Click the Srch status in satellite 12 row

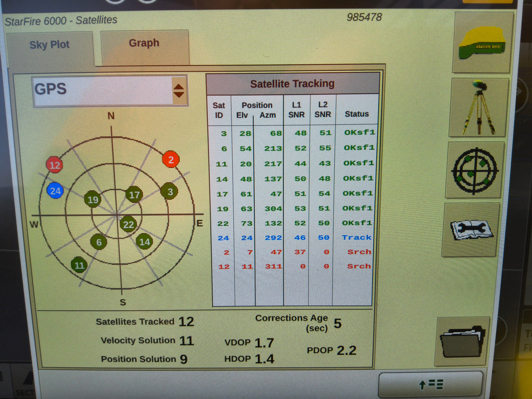click(x=359, y=266)
